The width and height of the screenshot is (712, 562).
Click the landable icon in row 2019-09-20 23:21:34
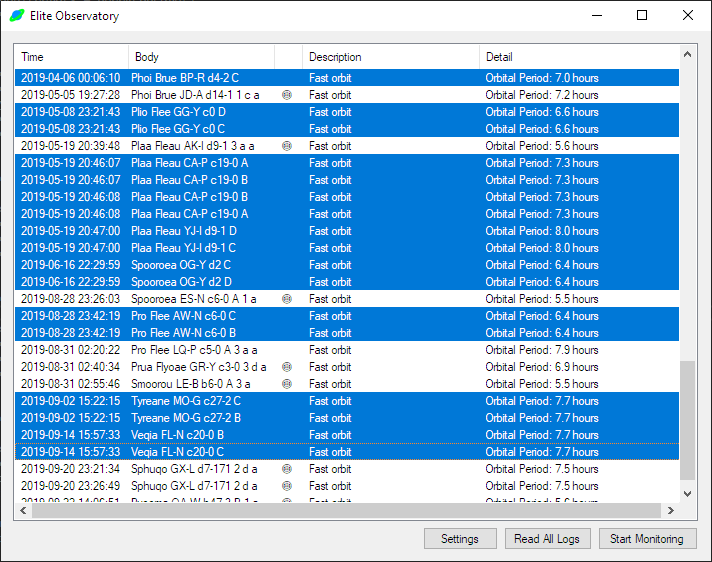coord(287,469)
